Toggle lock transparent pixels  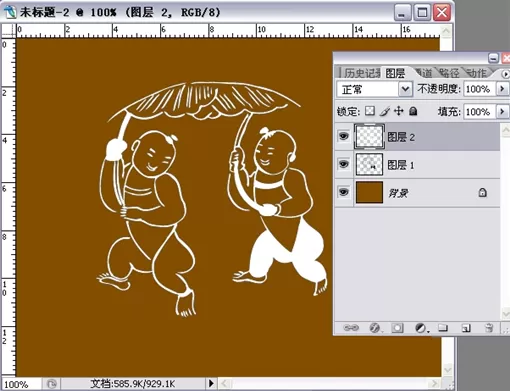pyautogui.click(x=370, y=111)
